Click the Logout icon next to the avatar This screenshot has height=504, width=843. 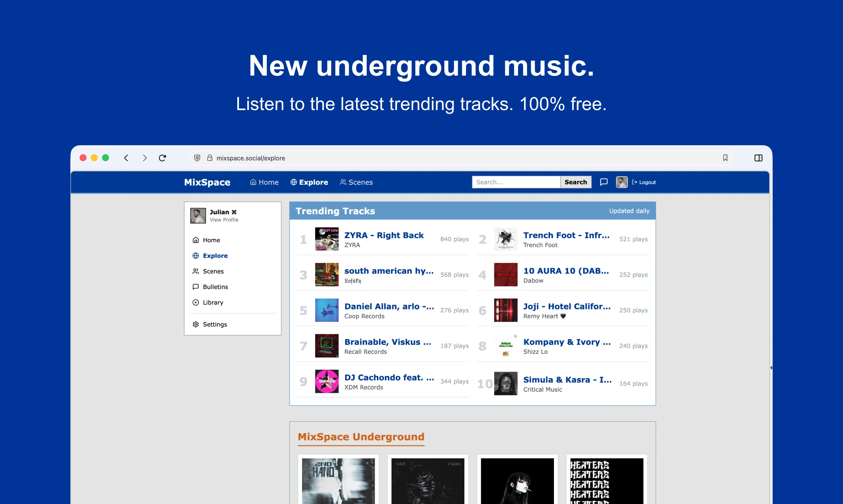coord(634,182)
